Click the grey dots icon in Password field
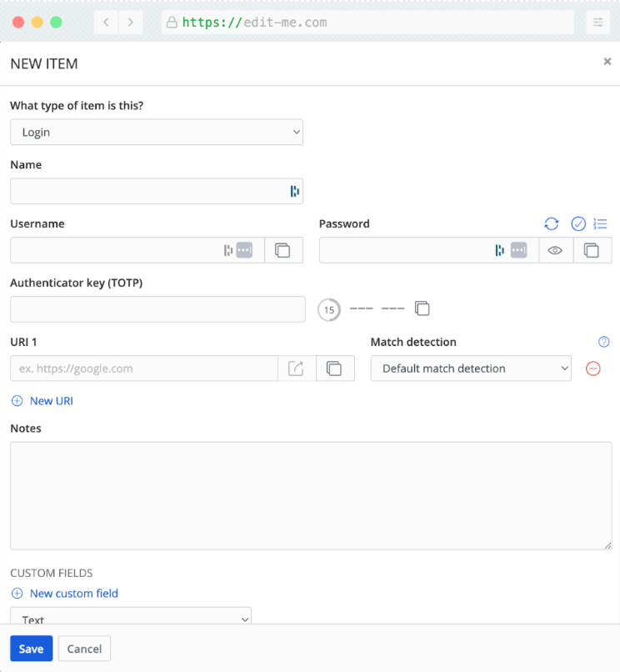The width and height of the screenshot is (620, 672). [x=518, y=250]
